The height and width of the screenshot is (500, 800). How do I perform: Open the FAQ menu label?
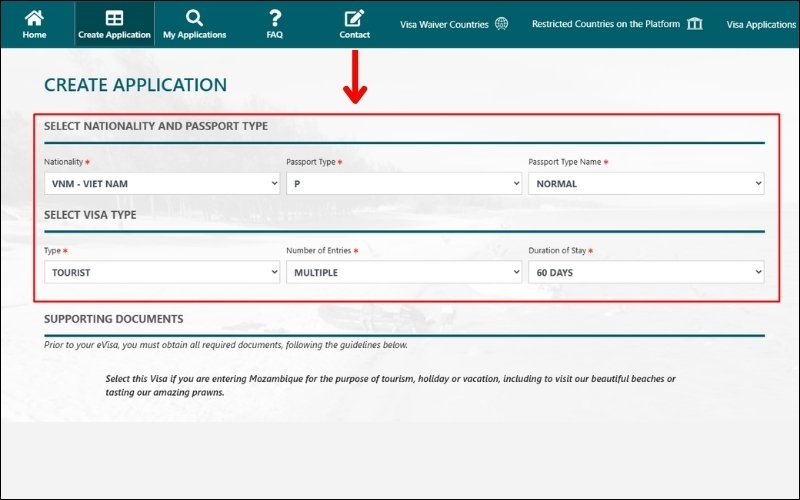coord(275,35)
